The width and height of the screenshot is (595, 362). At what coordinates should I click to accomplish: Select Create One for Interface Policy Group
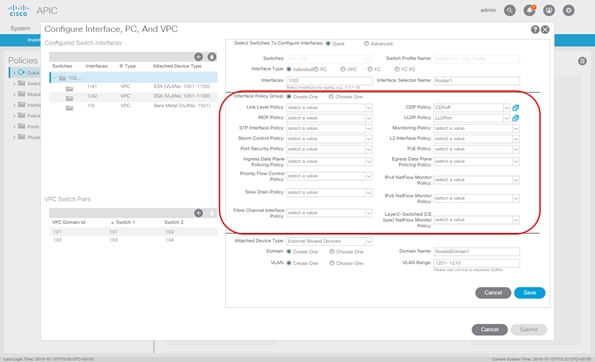pos(289,97)
